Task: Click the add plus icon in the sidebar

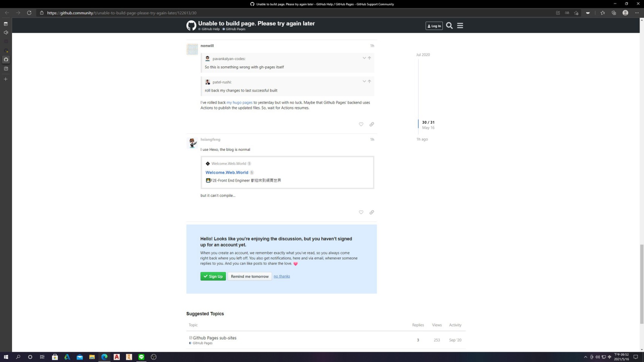Action: click(x=6, y=79)
